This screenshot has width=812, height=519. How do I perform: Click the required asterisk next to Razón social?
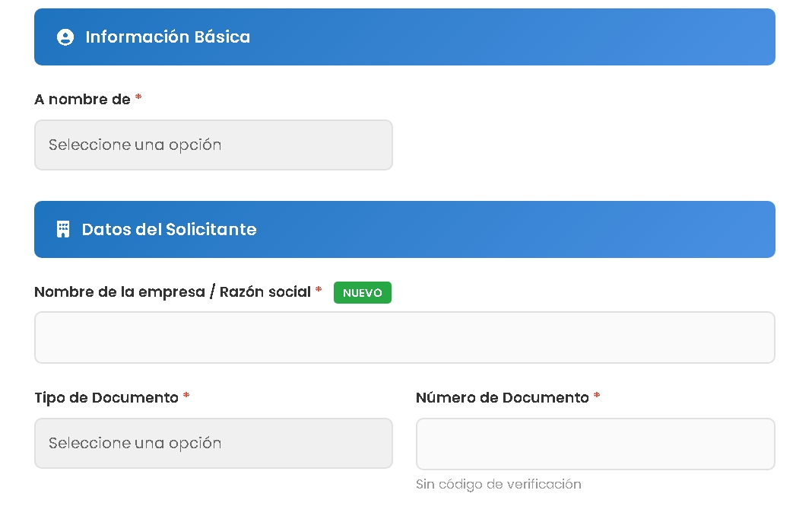319,291
